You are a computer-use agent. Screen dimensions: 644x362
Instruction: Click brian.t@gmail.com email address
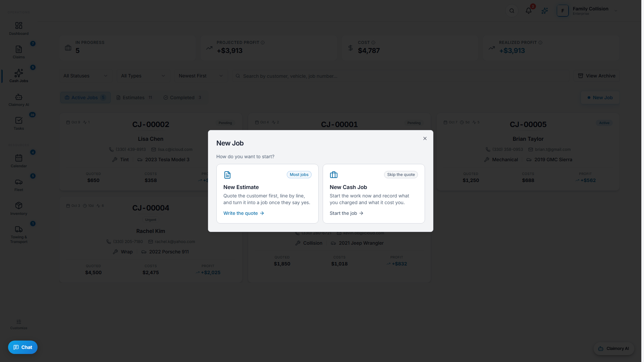553,149
